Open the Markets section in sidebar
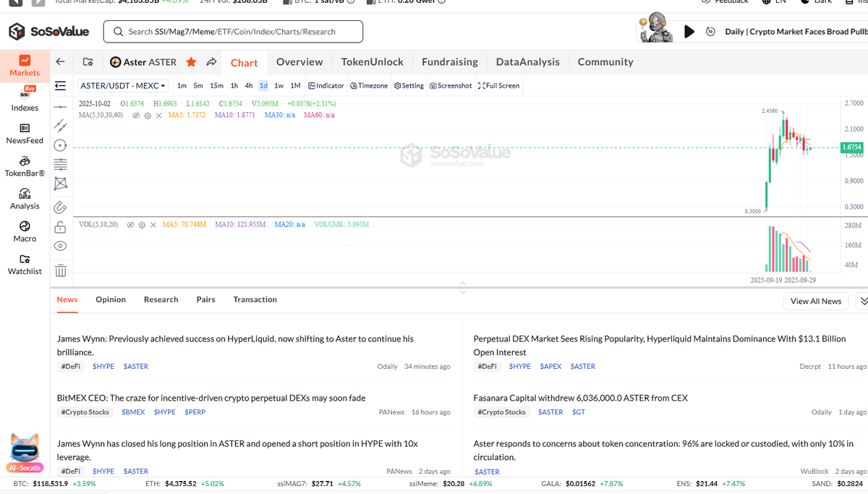The image size is (868, 494). [x=25, y=66]
